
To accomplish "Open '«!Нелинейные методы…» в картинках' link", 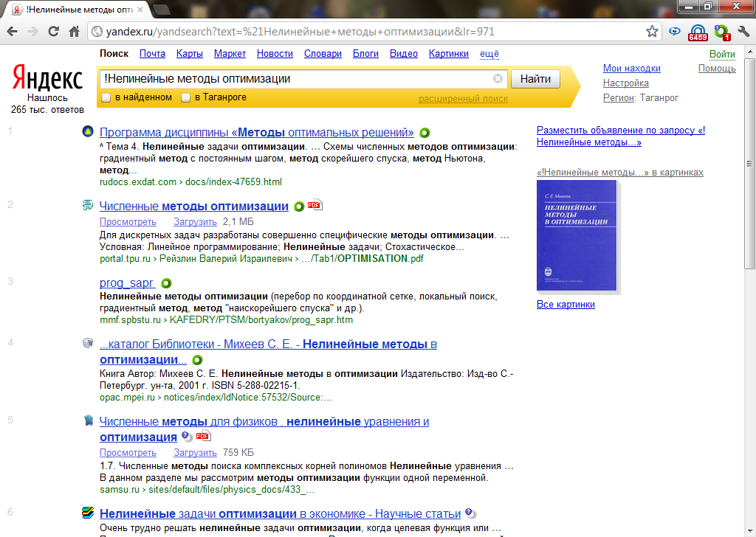I will [x=620, y=173].
